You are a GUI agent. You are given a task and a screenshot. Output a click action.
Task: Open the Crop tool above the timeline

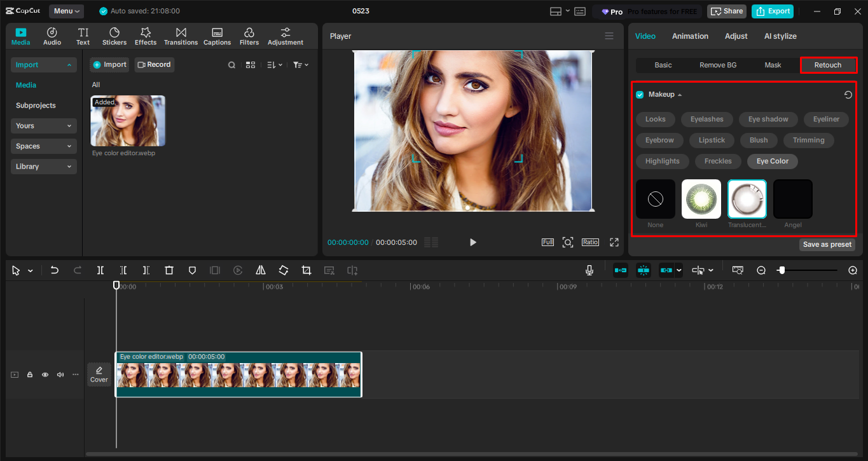[x=306, y=270]
